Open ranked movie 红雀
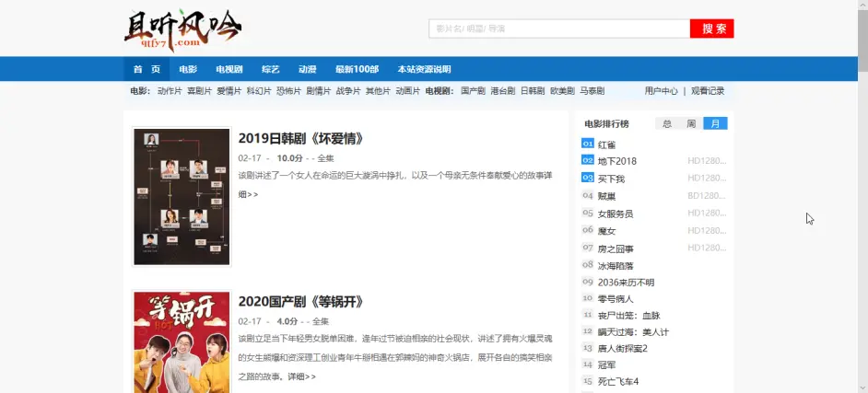The width and height of the screenshot is (868, 393). (x=606, y=144)
